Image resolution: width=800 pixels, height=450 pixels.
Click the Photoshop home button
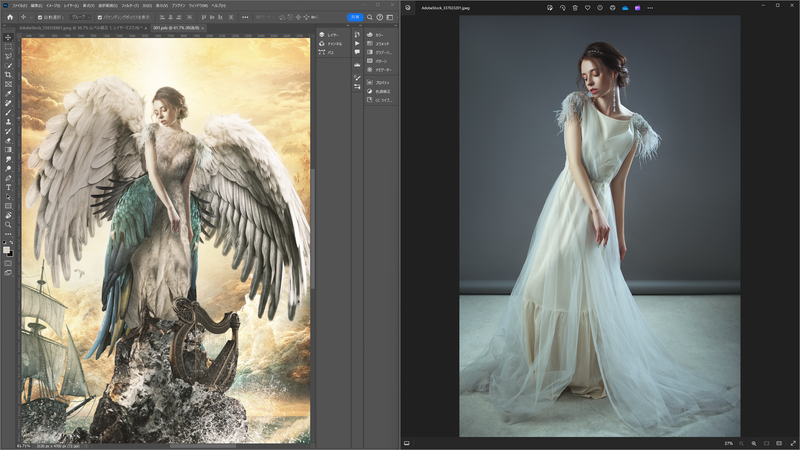(9, 17)
